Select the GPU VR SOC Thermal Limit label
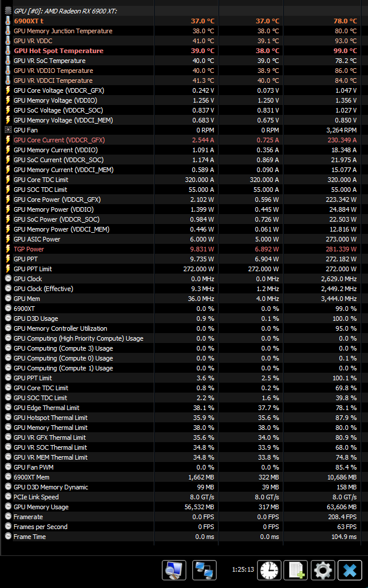368x588 pixels. [50, 447]
